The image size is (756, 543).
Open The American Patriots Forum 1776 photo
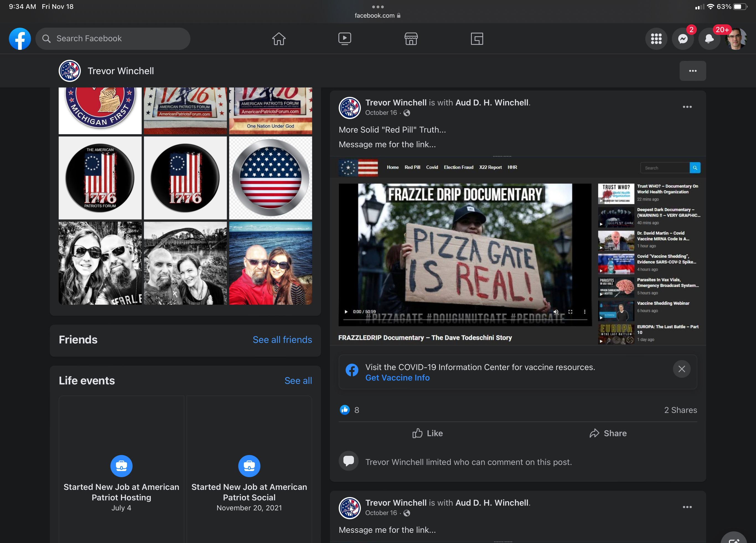click(x=100, y=178)
